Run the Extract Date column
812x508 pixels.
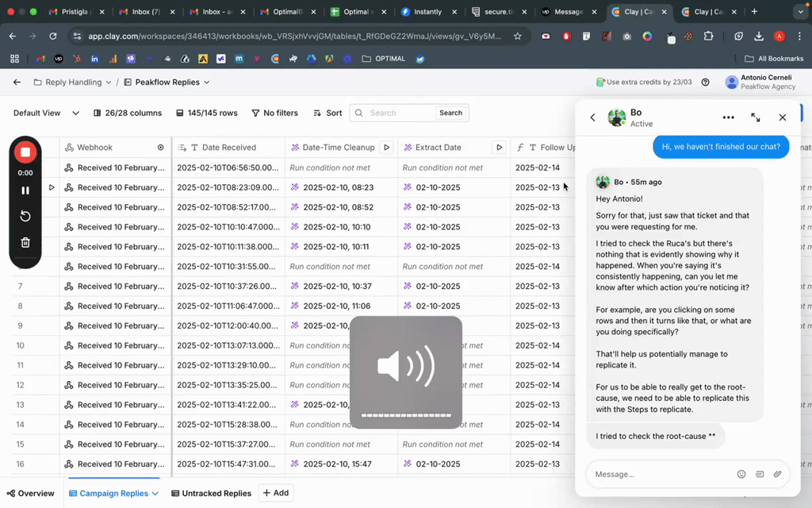click(x=500, y=148)
